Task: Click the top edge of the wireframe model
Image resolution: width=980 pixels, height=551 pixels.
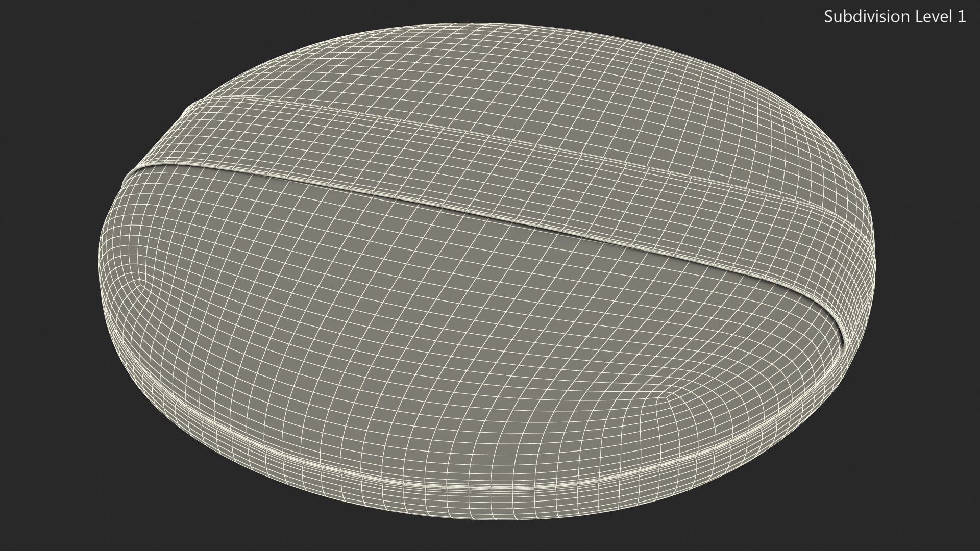Action: [x=475, y=24]
